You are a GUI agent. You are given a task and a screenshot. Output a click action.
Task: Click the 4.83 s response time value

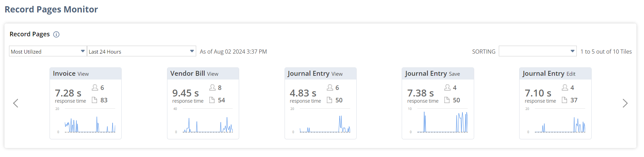pos(303,93)
